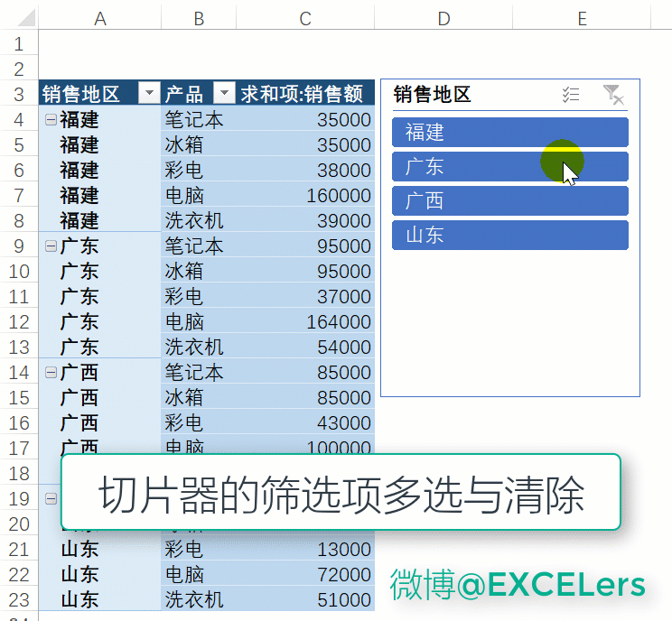This screenshot has height=621, width=672.
Task: Collapse the 福建 group in pivot table
Action: pyautogui.click(x=51, y=119)
